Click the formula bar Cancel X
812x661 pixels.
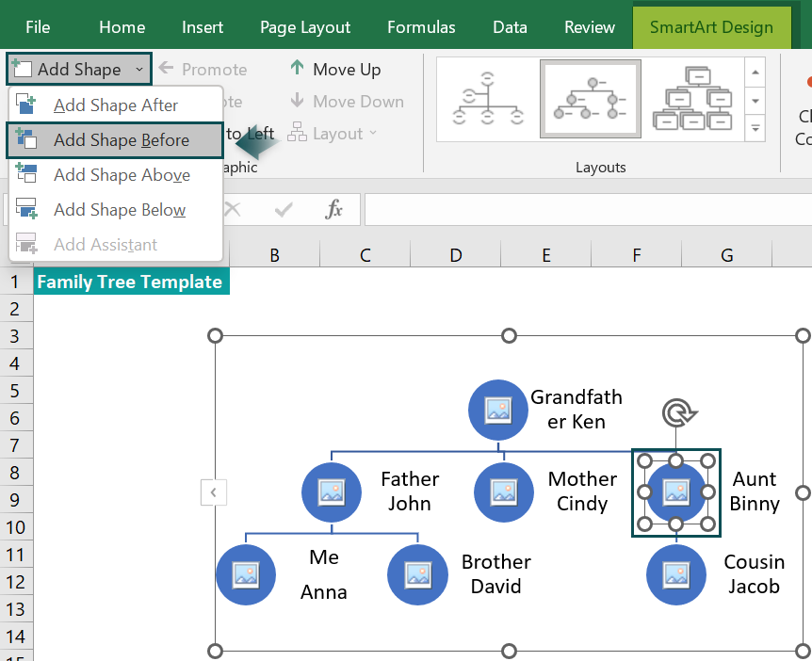(233, 210)
